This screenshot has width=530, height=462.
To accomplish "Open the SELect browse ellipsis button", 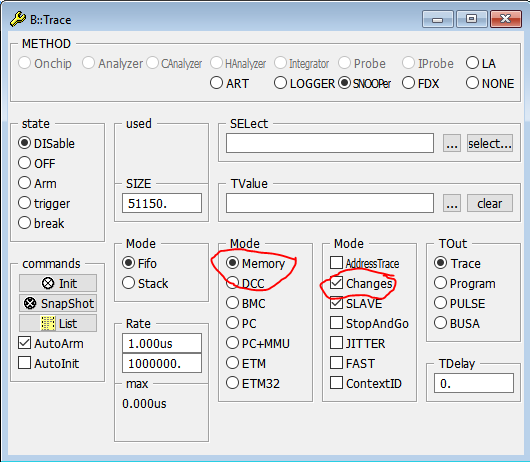I will pyautogui.click(x=452, y=144).
